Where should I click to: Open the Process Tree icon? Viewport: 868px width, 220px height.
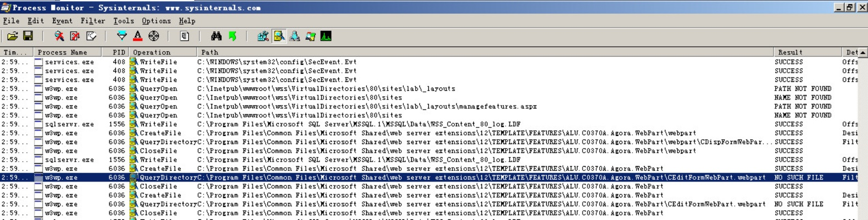(184, 36)
